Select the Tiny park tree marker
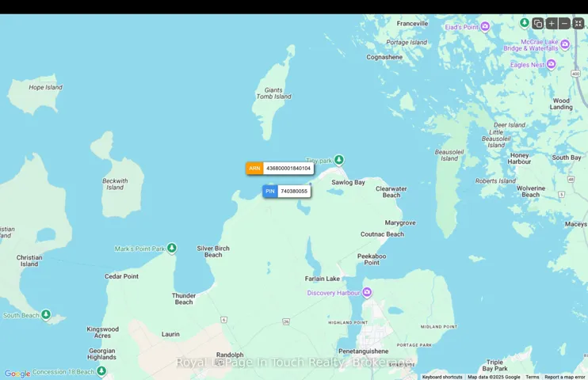The height and width of the screenshot is (380, 588). [339, 160]
